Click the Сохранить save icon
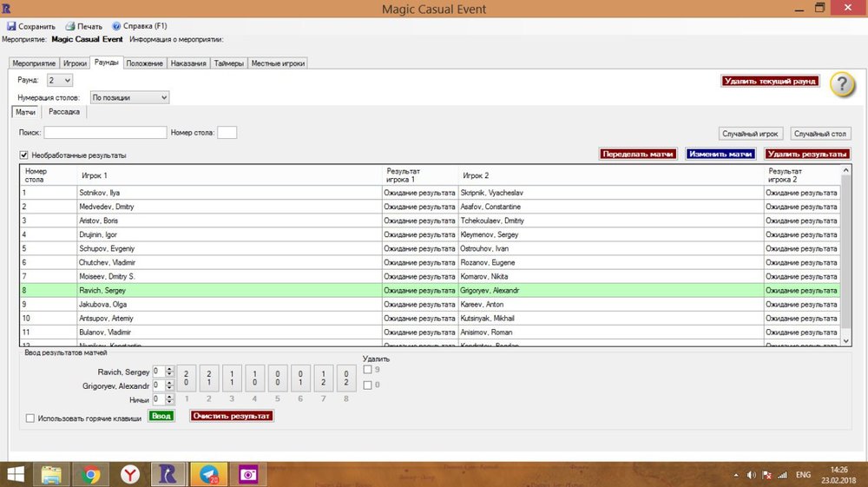This screenshot has width=868, height=487. tap(11, 26)
